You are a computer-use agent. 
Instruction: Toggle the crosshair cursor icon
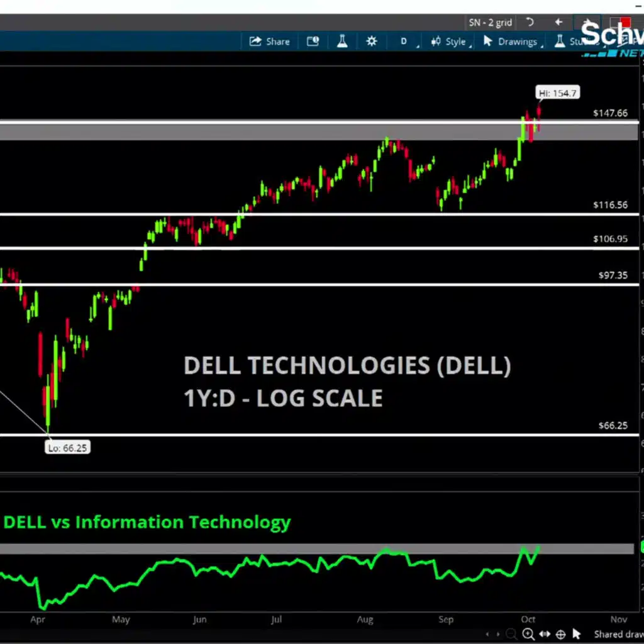coord(560,635)
